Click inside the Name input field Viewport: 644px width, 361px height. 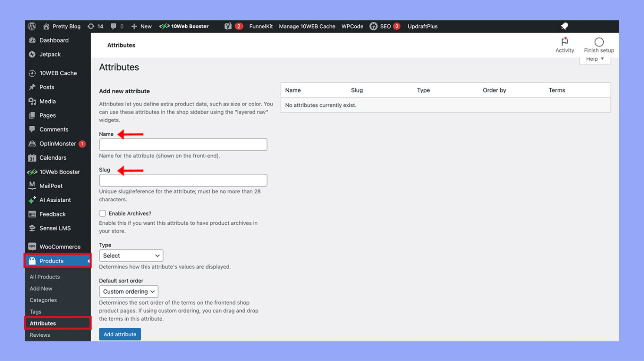[x=182, y=144]
